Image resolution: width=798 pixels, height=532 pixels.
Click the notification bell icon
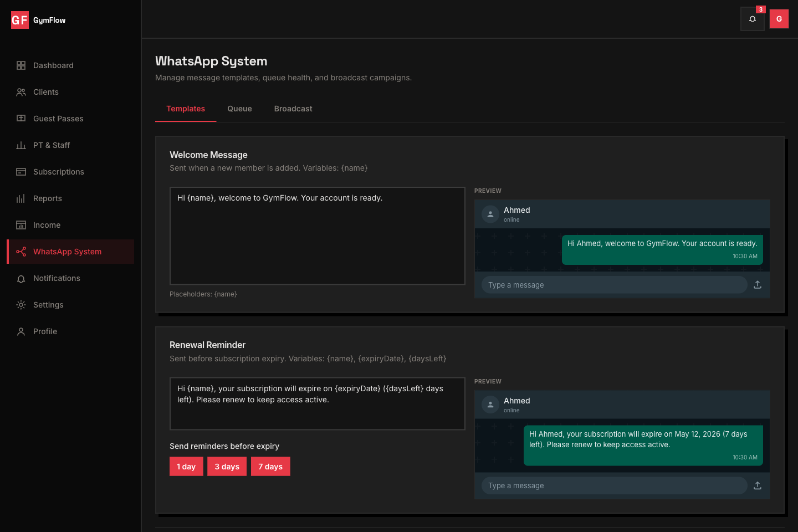(x=752, y=19)
